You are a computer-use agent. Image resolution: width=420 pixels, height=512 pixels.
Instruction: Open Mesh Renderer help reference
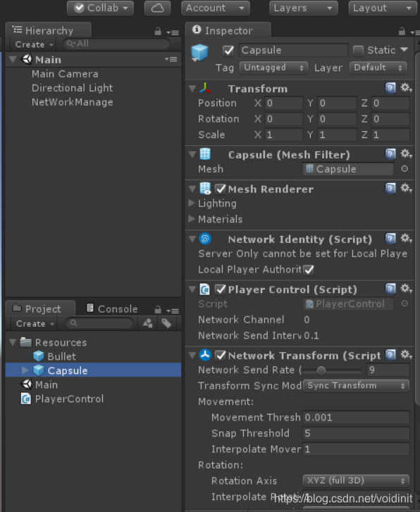point(390,189)
